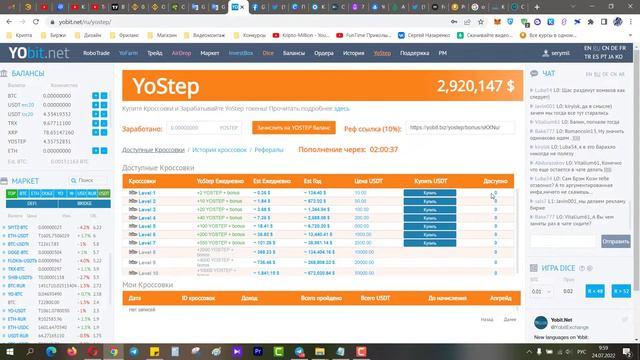Click the R < 48 dice button
The width and height of the screenshot is (640, 360).
tap(595, 291)
